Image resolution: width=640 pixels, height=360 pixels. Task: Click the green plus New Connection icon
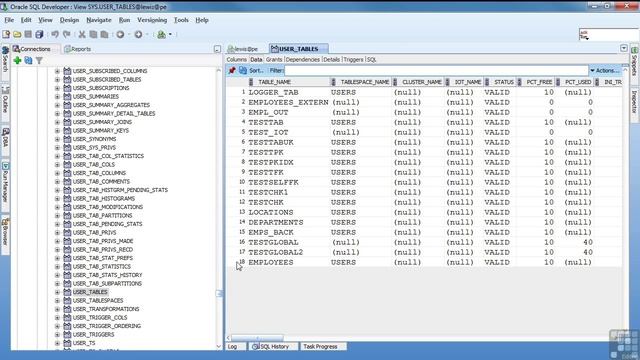17,61
